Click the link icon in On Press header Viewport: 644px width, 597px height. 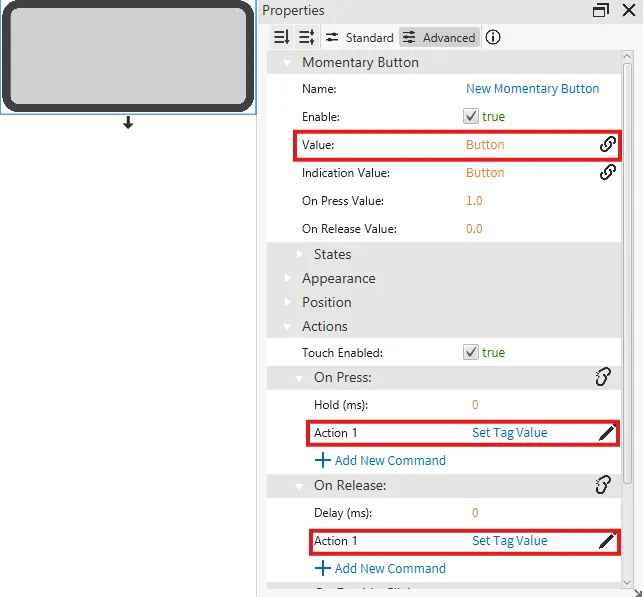pyautogui.click(x=602, y=377)
